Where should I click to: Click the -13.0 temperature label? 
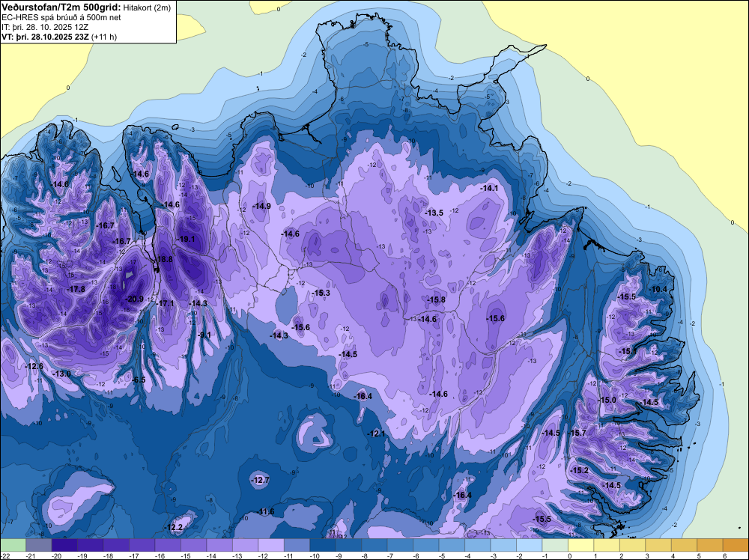pos(62,374)
